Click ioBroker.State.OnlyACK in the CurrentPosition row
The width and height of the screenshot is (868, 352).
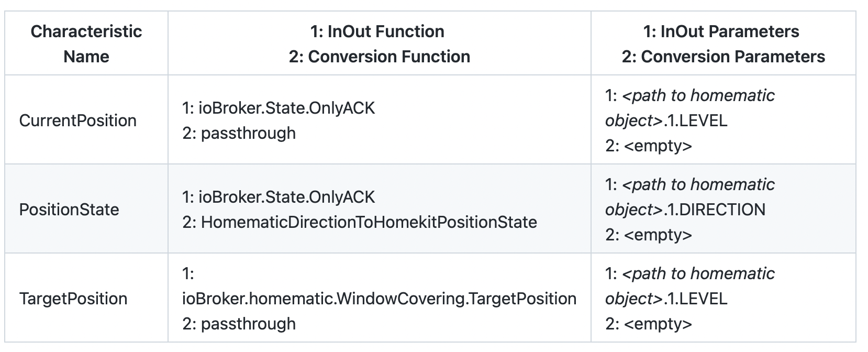286,108
